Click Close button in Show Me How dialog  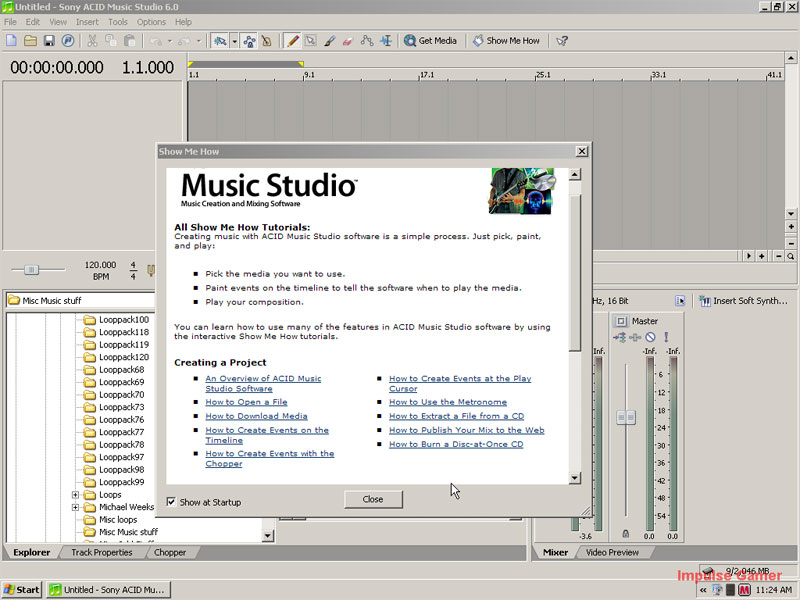pos(373,499)
